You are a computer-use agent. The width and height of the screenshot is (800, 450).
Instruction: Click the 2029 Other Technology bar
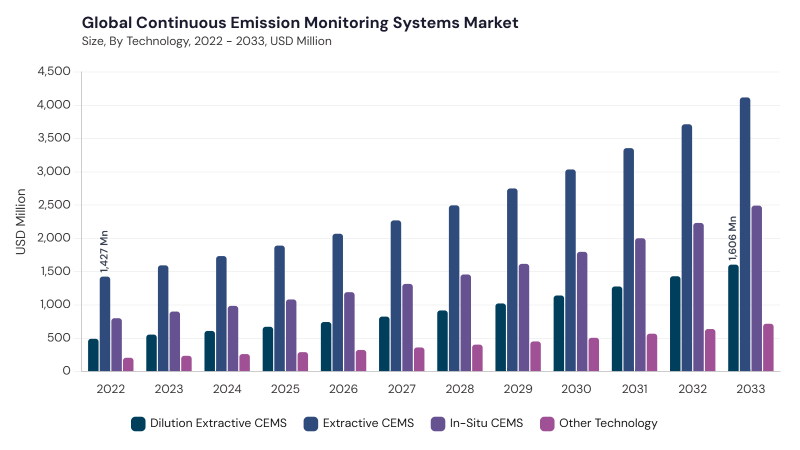(x=535, y=356)
